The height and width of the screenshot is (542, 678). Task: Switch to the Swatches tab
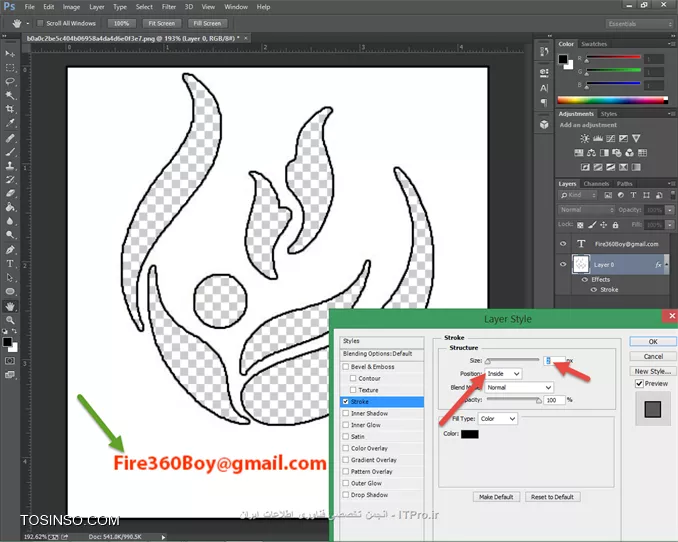594,44
